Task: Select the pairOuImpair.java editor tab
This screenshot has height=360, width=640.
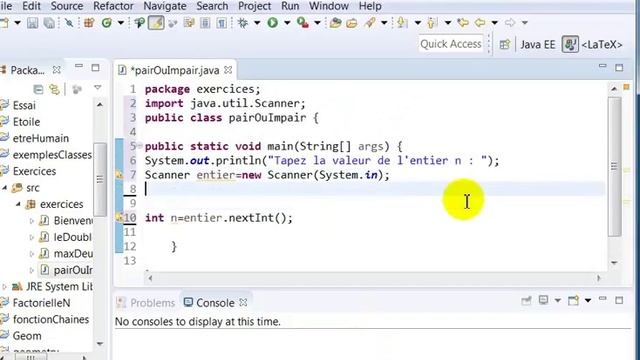Action: point(175,71)
